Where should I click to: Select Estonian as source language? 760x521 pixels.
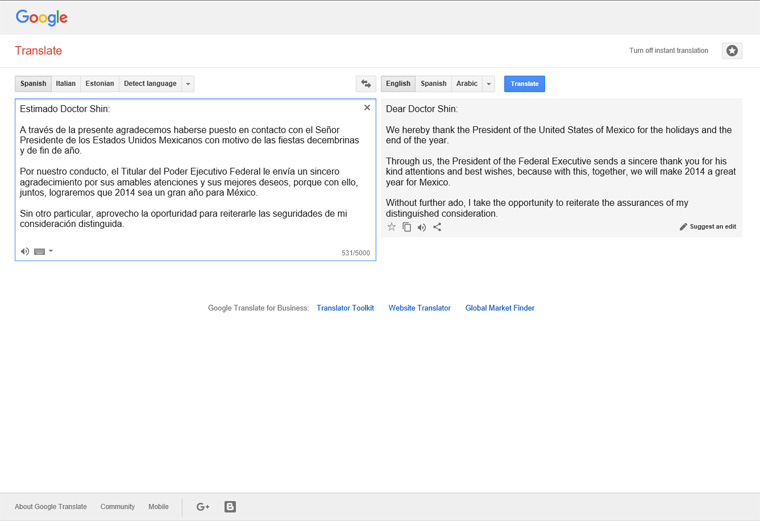[99, 83]
